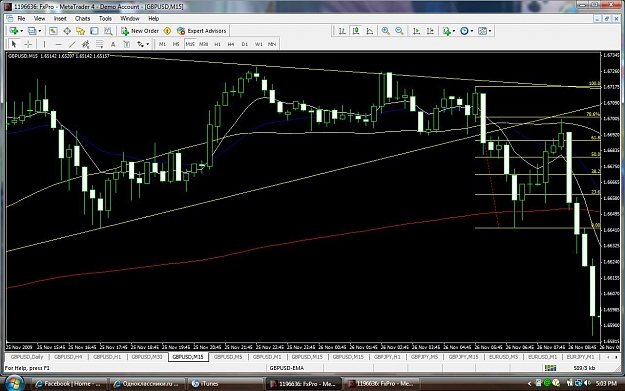Open the Window menu
Image resolution: width=625 pixels, height=391 pixels.
[130, 18]
